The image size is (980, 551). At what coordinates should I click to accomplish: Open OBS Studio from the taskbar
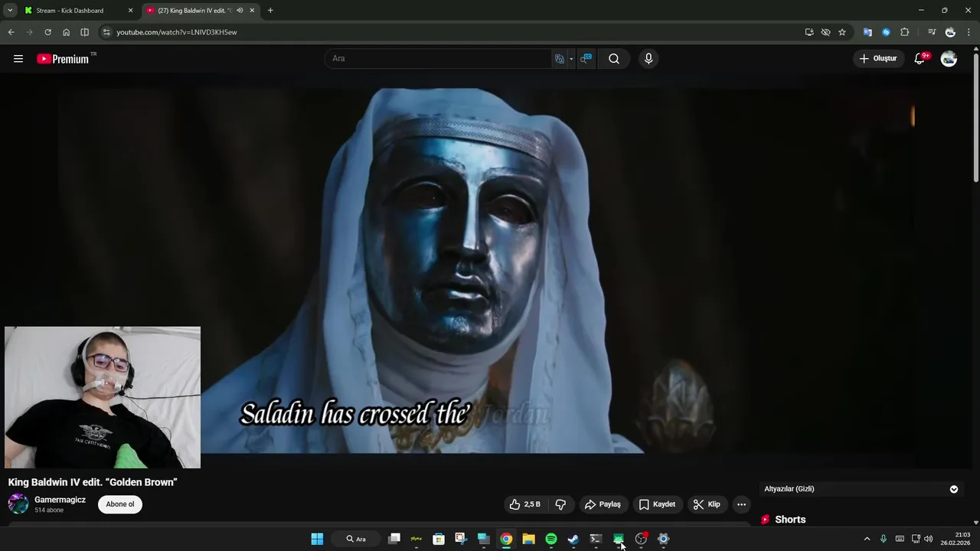pos(641,539)
